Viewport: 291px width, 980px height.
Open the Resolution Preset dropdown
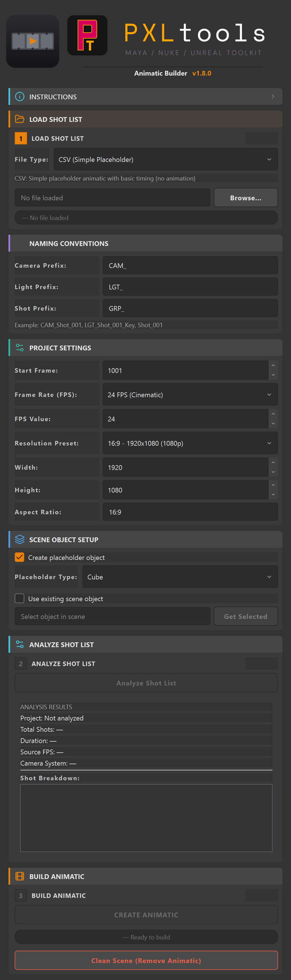click(190, 443)
